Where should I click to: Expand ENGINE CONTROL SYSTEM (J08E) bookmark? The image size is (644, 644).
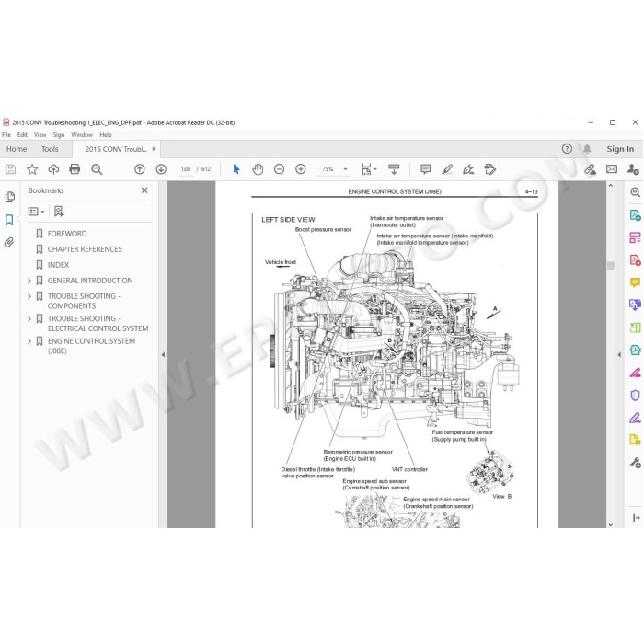pos(29,341)
